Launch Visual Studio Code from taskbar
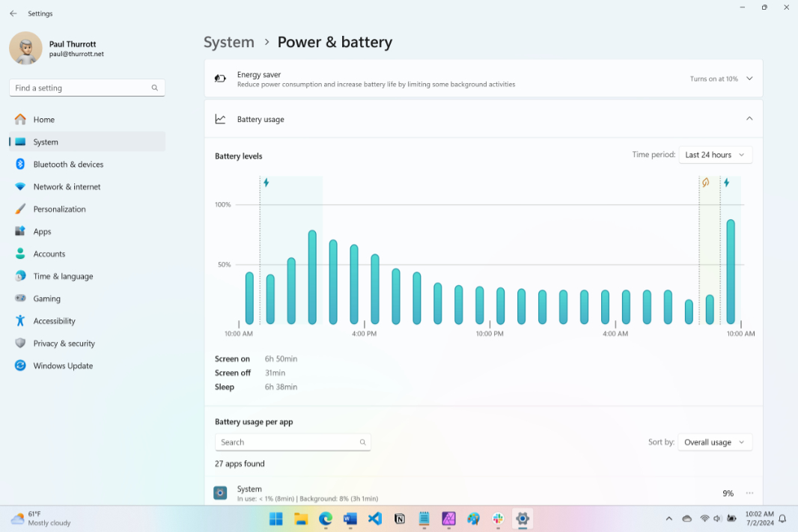The image size is (798, 532). [x=374, y=519]
